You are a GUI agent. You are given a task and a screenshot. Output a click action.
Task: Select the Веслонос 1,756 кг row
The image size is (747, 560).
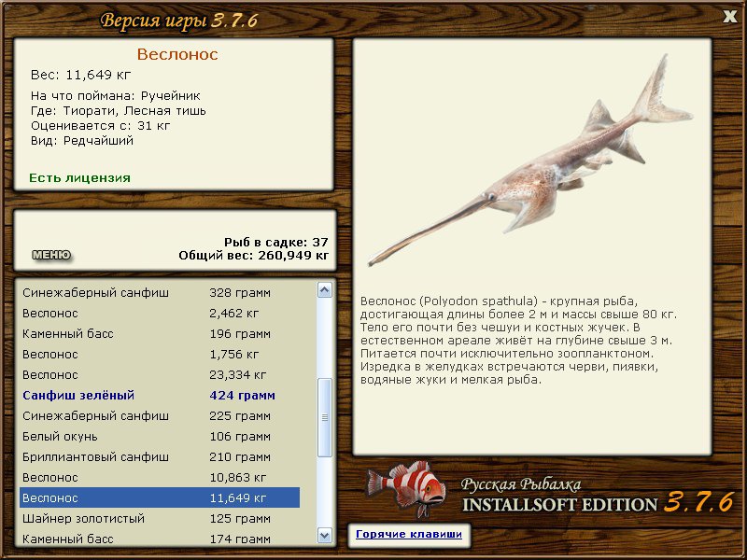tap(160, 355)
